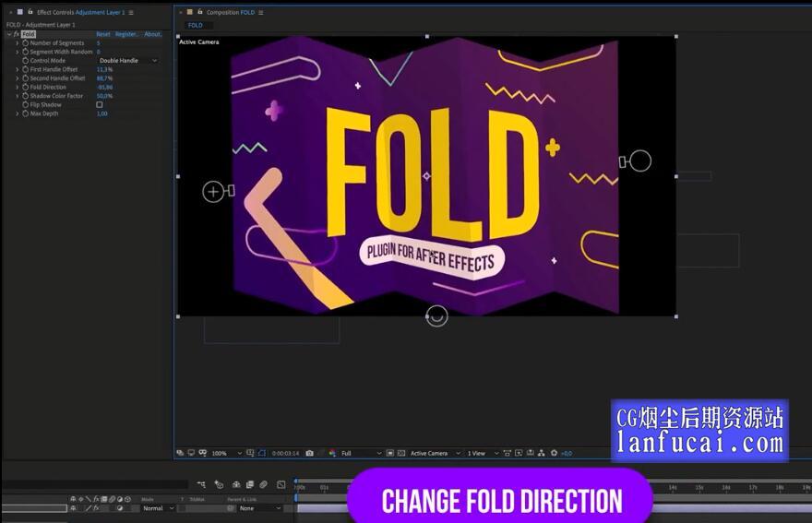Toggle stopwatch for Flip Shadow
Image resolution: width=812 pixels, height=523 pixels.
(26, 104)
